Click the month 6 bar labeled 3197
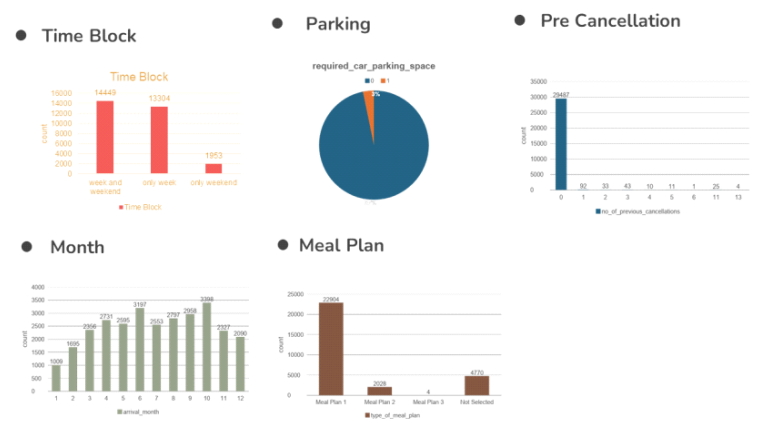 tap(140, 349)
